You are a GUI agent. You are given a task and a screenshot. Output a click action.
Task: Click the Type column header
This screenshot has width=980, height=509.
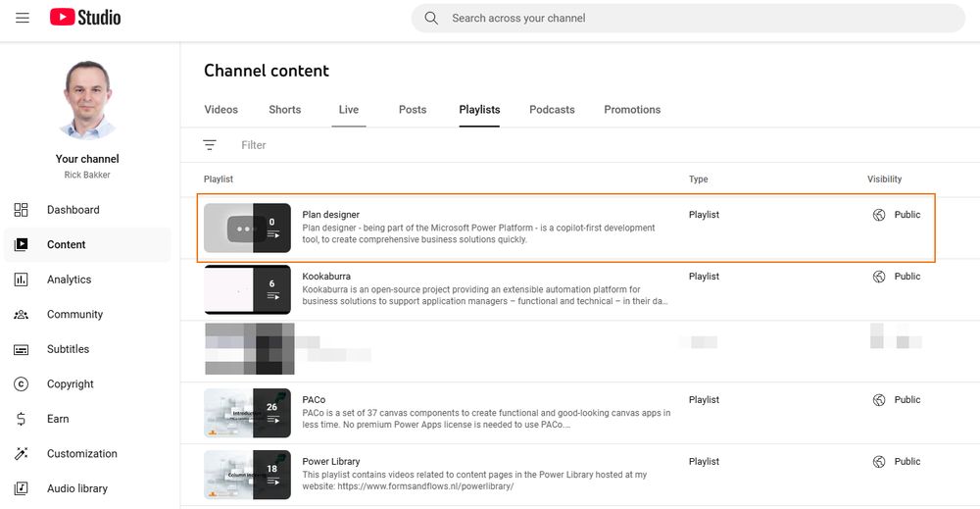(698, 178)
